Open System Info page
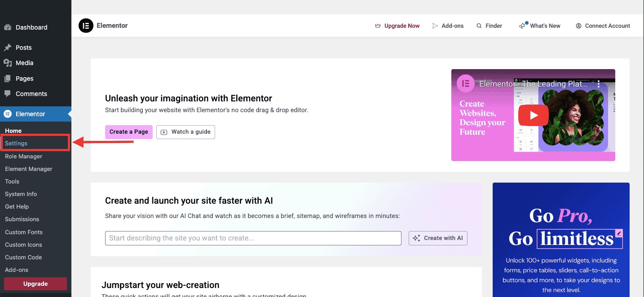The height and width of the screenshot is (297, 644). (21, 194)
